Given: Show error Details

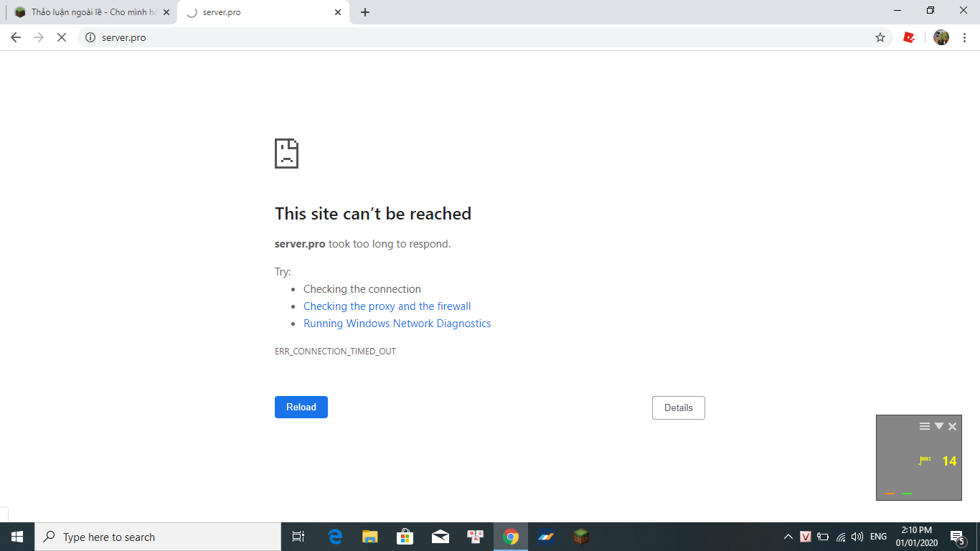Looking at the screenshot, I should click(679, 408).
